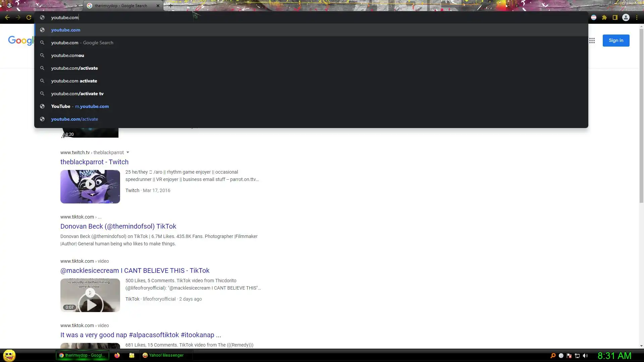Switch to the therimvydop Google Search tab
The image size is (644, 362).
coord(121,6)
